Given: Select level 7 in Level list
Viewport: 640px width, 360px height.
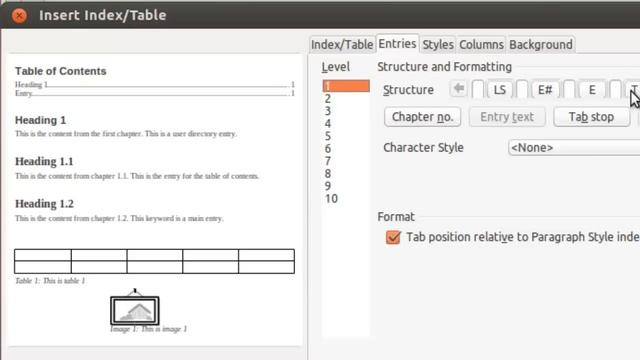Looking at the screenshot, I should tap(346, 161).
